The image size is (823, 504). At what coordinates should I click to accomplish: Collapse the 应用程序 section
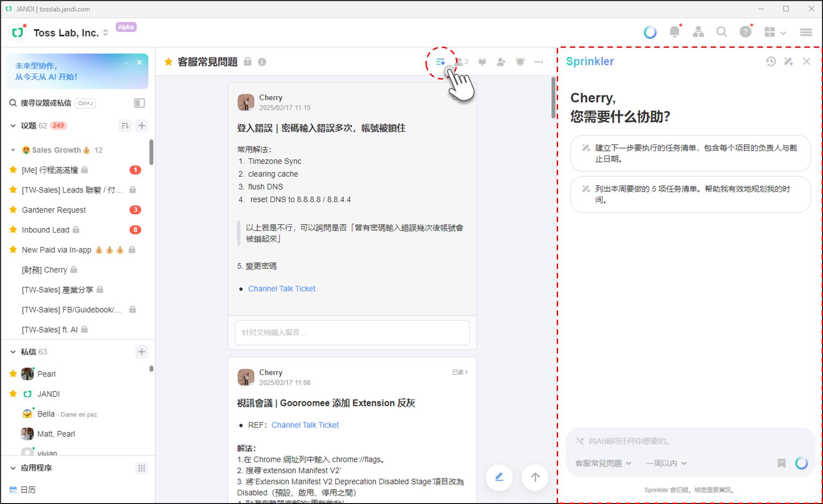coord(13,468)
